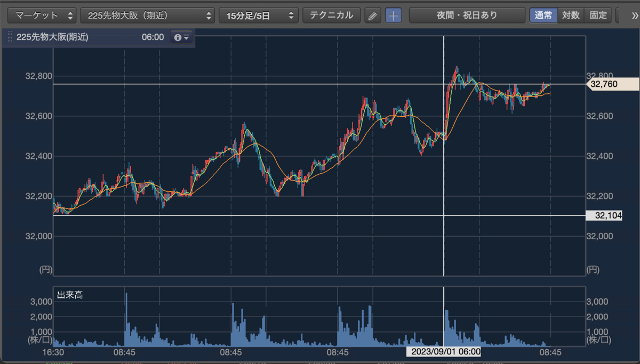Select the 通常 scale mode
Image resolution: width=640 pixels, height=364 pixels.
pyautogui.click(x=543, y=15)
